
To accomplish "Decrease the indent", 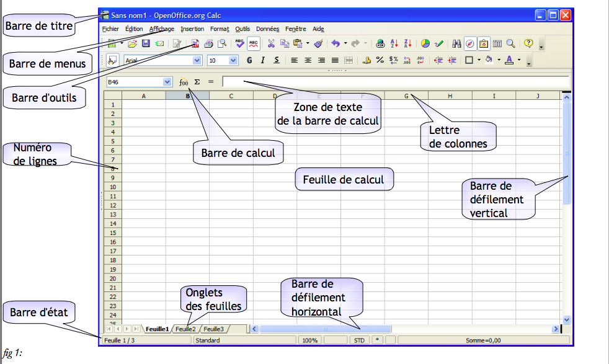I will [x=438, y=60].
